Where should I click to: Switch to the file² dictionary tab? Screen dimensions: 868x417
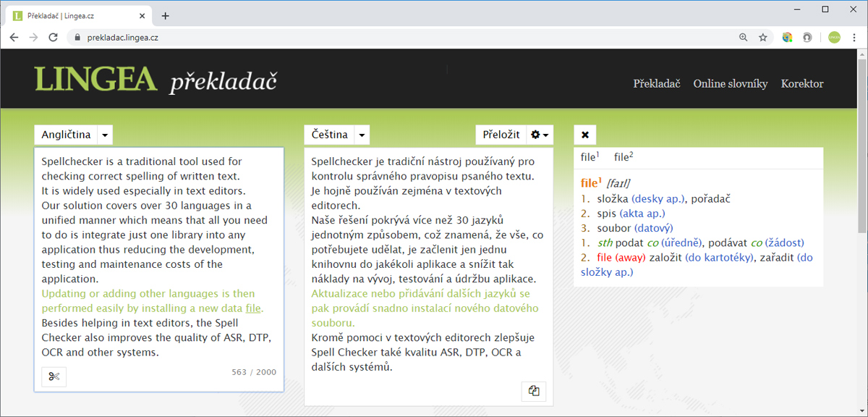coord(624,157)
